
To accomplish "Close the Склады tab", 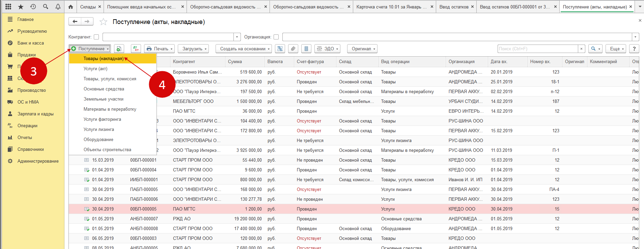I will (100, 7).
